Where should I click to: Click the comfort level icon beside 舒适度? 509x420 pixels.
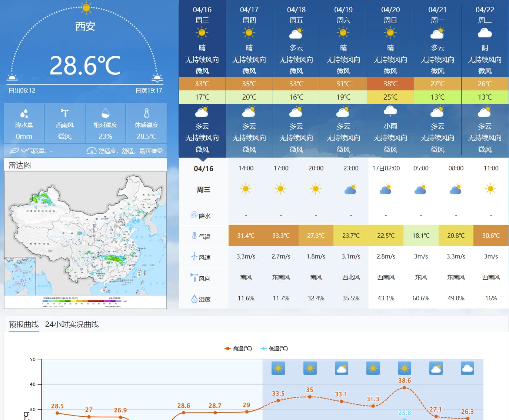pyautogui.click(x=92, y=151)
